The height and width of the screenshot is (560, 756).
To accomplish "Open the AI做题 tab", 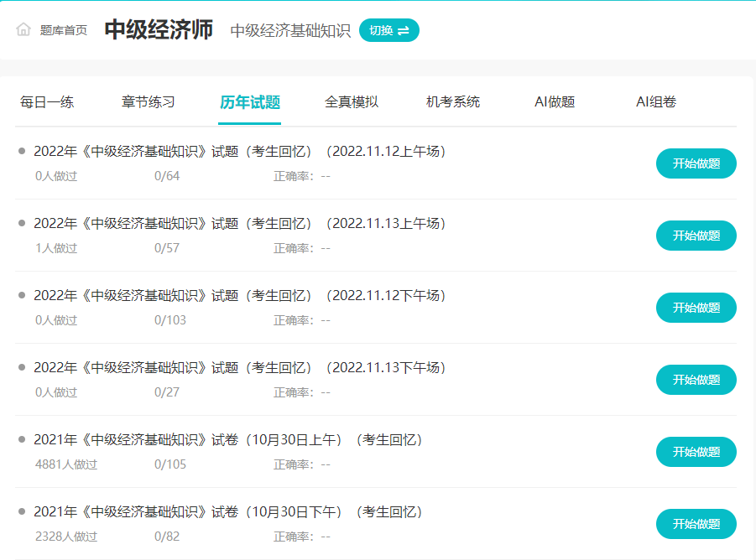I will [553, 101].
